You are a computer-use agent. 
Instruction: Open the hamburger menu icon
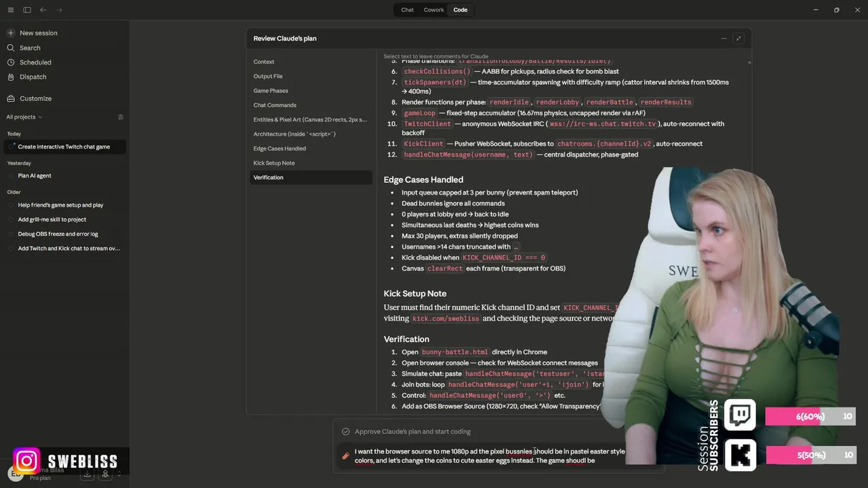point(12,10)
